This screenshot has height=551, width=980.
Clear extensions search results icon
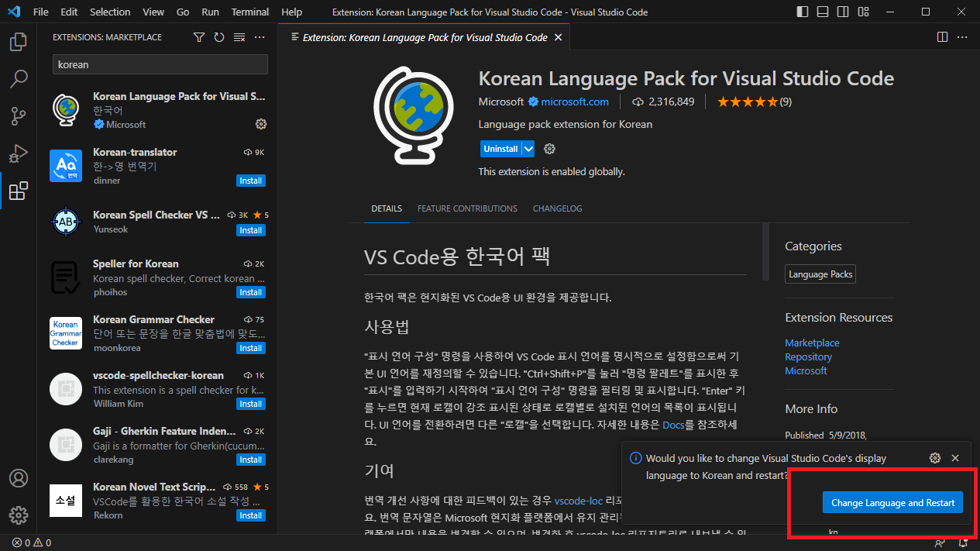coord(239,37)
